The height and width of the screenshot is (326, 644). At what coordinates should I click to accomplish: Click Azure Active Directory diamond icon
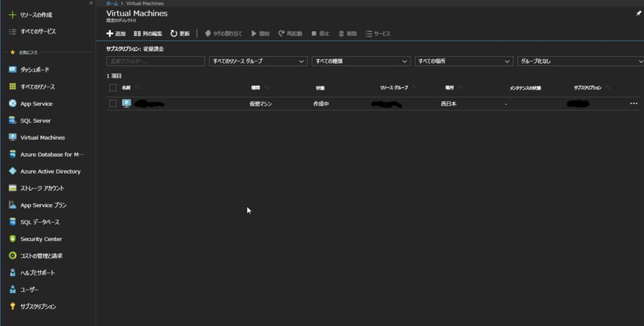click(13, 171)
